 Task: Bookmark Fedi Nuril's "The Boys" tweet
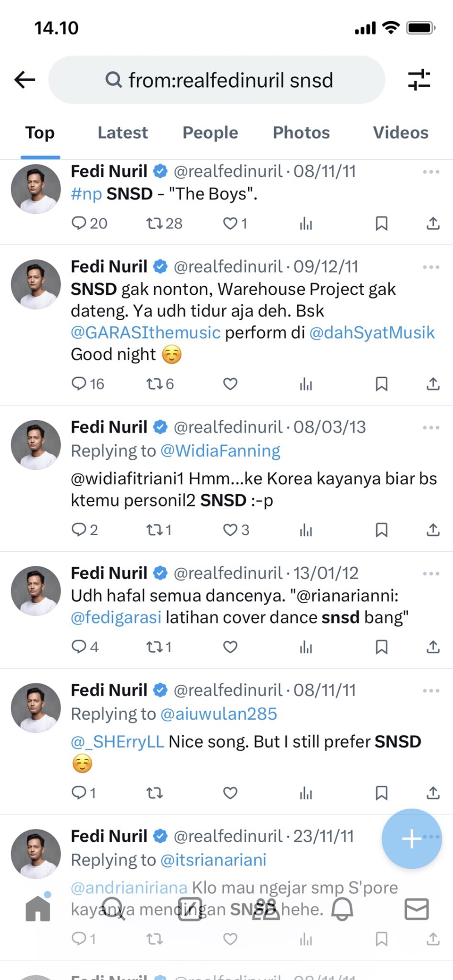coord(381,224)
